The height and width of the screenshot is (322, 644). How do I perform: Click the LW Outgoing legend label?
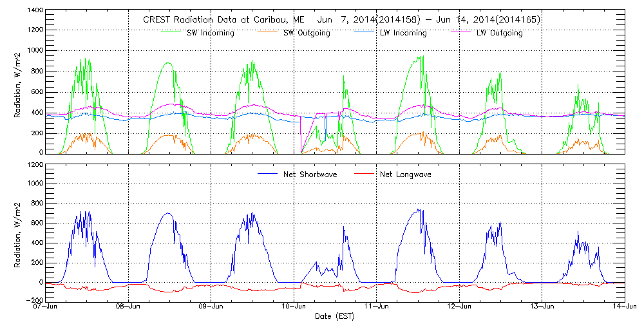point(499,33)
